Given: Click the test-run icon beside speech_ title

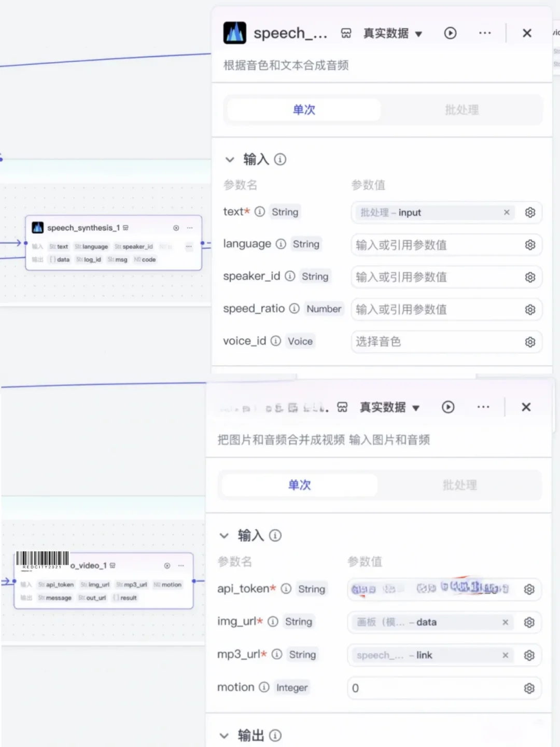Looking at the screenshot, I should (346, 33).
